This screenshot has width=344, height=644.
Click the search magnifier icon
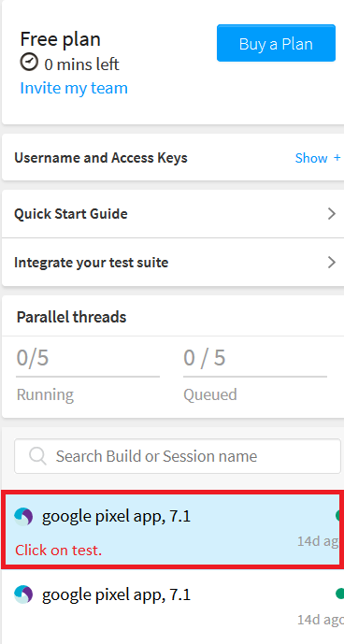pos(37,456)
